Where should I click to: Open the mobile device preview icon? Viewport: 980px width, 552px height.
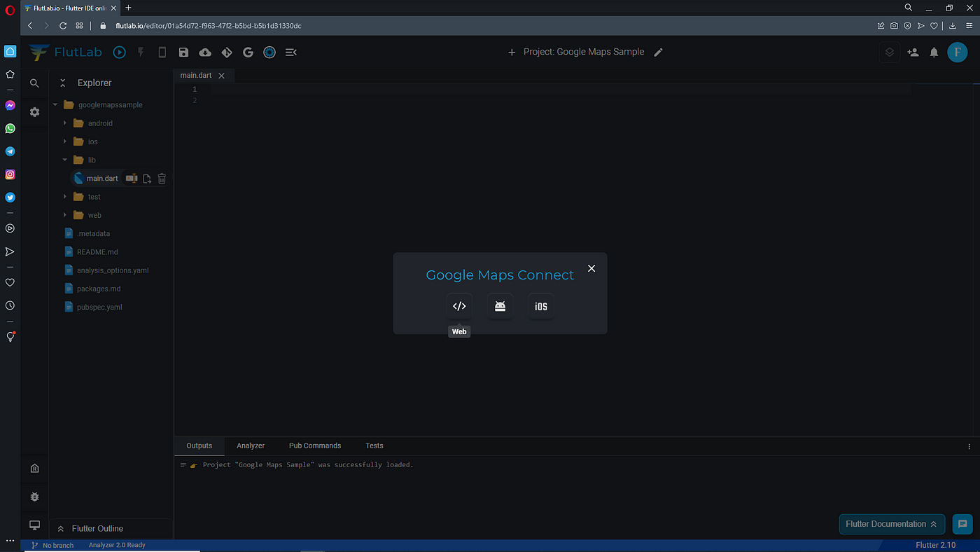pos(162,52)
